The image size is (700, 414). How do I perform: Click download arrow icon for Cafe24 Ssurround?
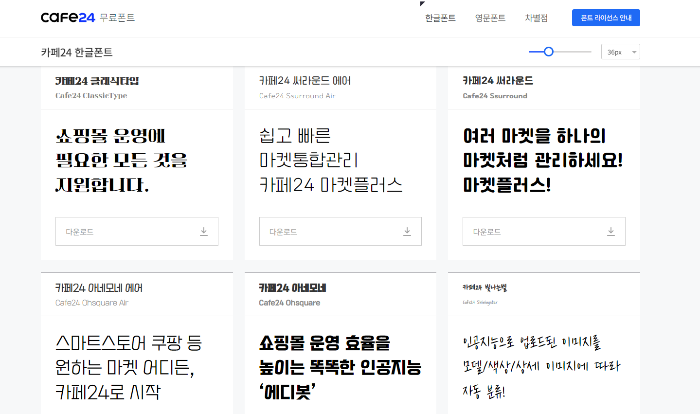611,231
